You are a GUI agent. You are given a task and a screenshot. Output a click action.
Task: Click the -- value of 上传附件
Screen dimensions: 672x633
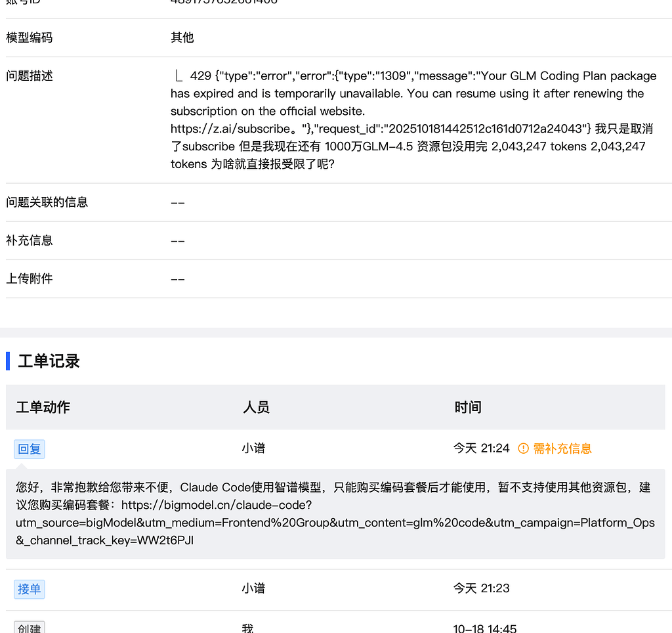[x=177, y=279]
